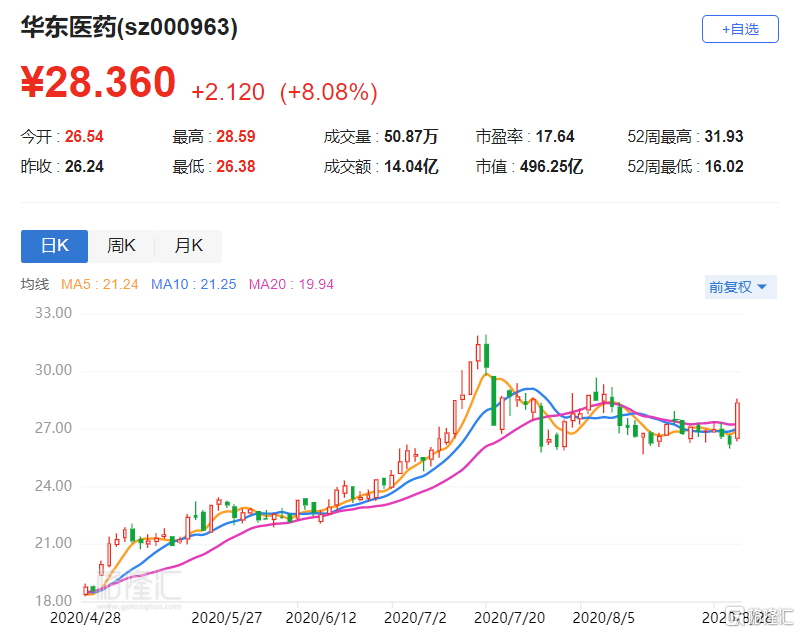
Task: Click the stock title 华东医药(sz000963)
Action: [129, 27]
